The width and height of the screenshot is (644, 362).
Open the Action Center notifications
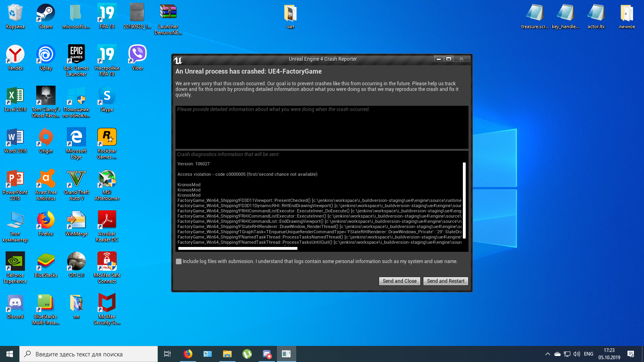(631, 354)
